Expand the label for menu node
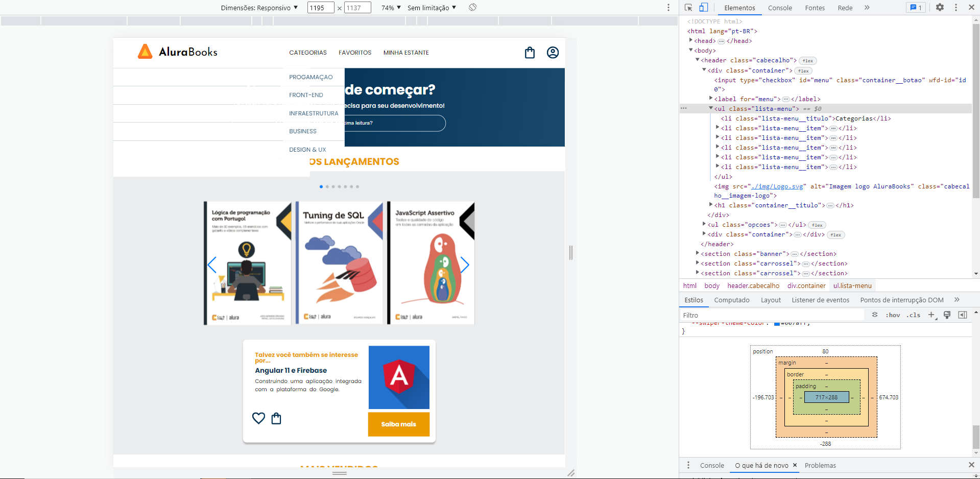Image resolution: width=980 pixels, height=479 pixels. [711, 99]
